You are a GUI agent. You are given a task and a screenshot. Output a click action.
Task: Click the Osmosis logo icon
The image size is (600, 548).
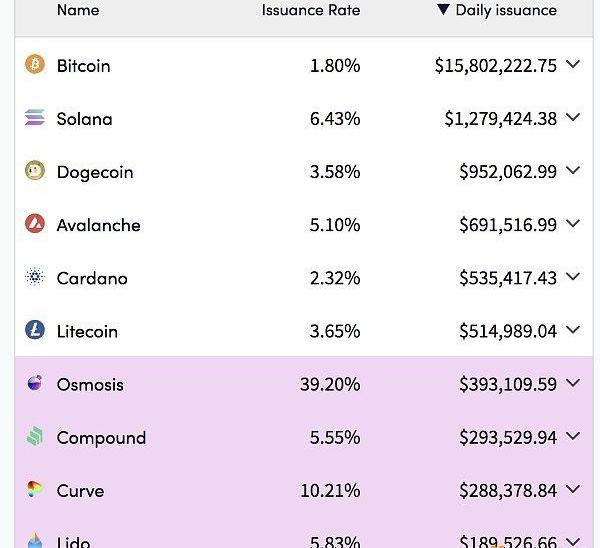pos(35,383)
